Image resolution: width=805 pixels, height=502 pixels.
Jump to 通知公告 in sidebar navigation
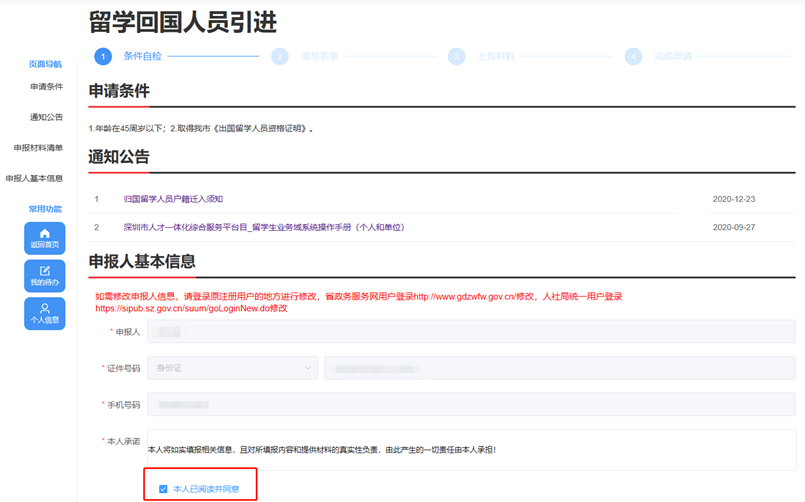(46, 117)
